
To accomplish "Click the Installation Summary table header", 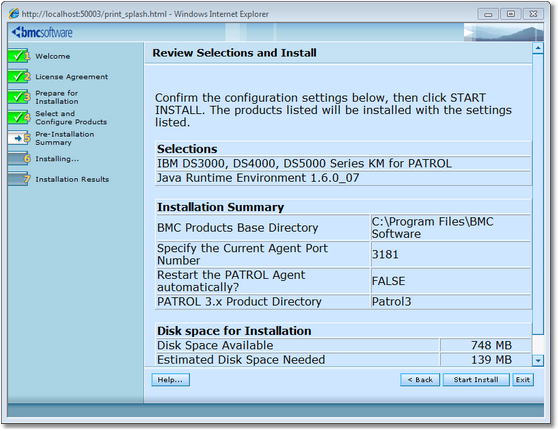I will (343, 207).
